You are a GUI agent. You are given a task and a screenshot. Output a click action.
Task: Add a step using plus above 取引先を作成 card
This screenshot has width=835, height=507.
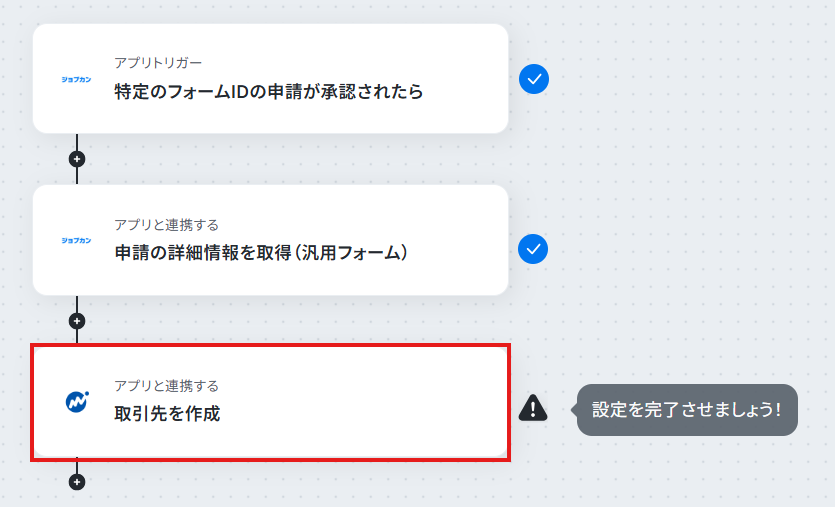(77, 321)
